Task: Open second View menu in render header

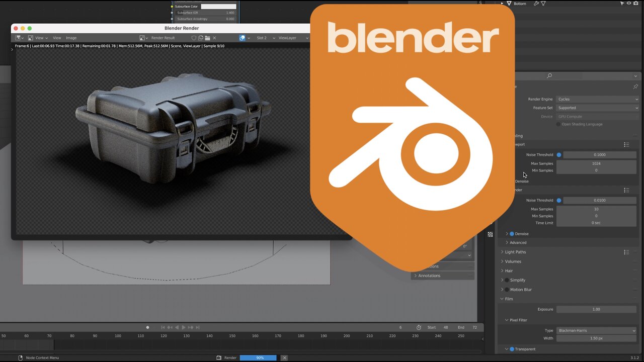Action: (57, 38)
